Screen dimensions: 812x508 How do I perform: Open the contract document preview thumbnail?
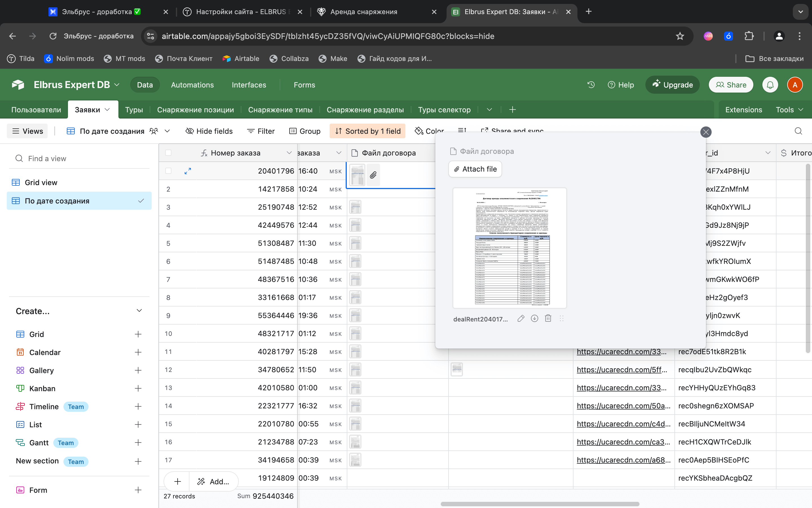[x=510, y=248]
